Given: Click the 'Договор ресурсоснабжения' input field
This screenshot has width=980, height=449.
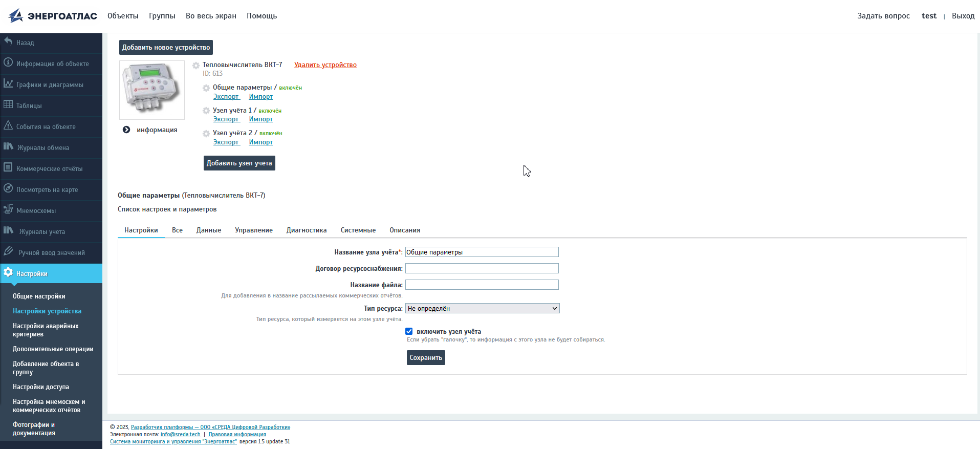Looking at the screenshot, I should [x=482, y=268].
